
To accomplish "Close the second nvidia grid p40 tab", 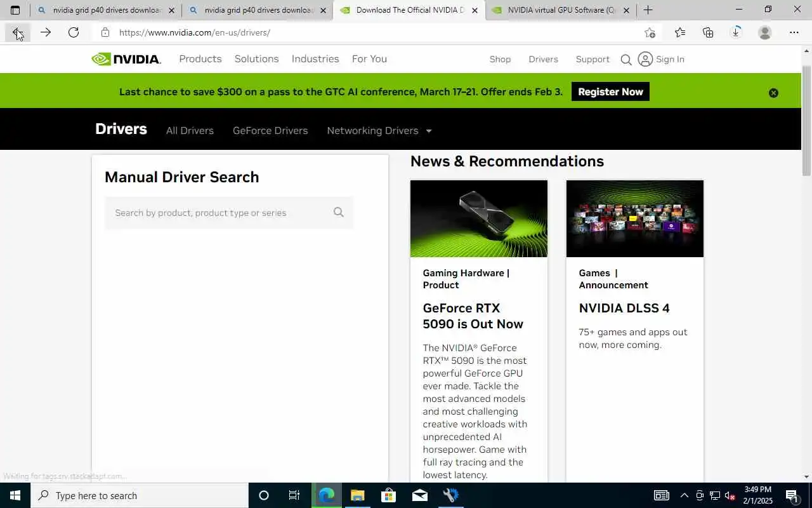I will point(323,10).
